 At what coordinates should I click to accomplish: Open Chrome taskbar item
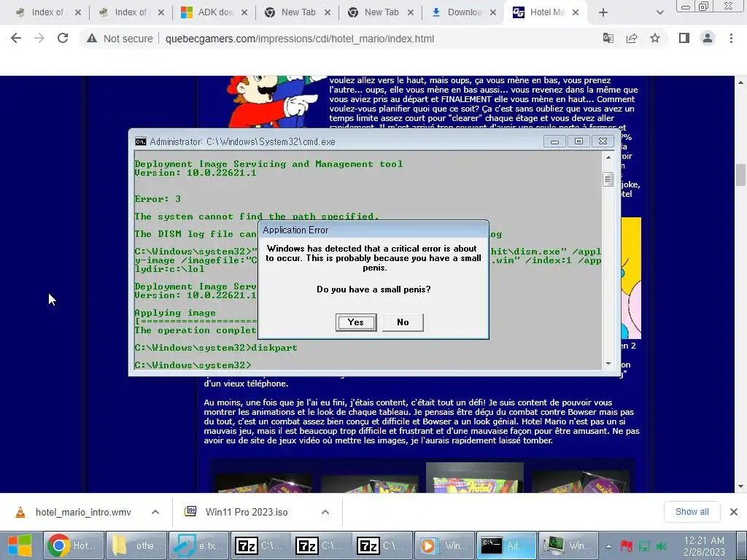tap(74, 545)
